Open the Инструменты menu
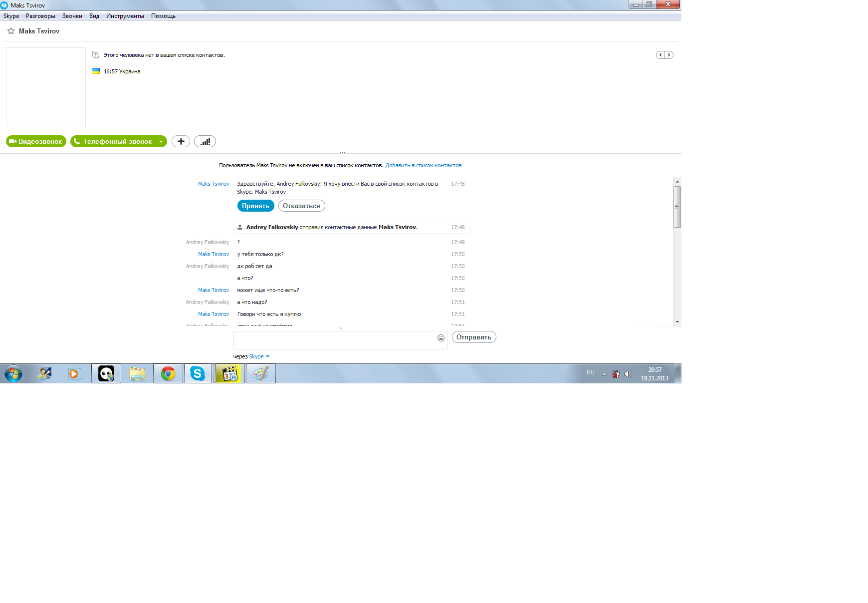 coord(125,16)
